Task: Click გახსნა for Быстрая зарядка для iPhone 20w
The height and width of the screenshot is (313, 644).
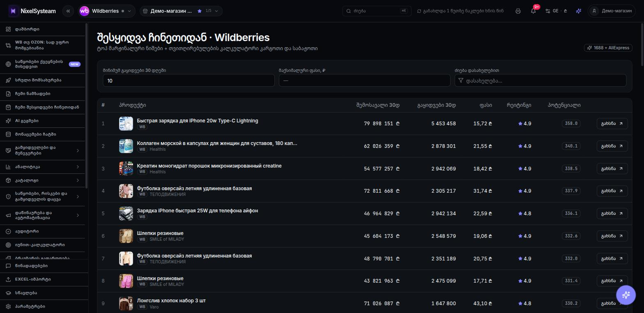Action: click(612, 124)
